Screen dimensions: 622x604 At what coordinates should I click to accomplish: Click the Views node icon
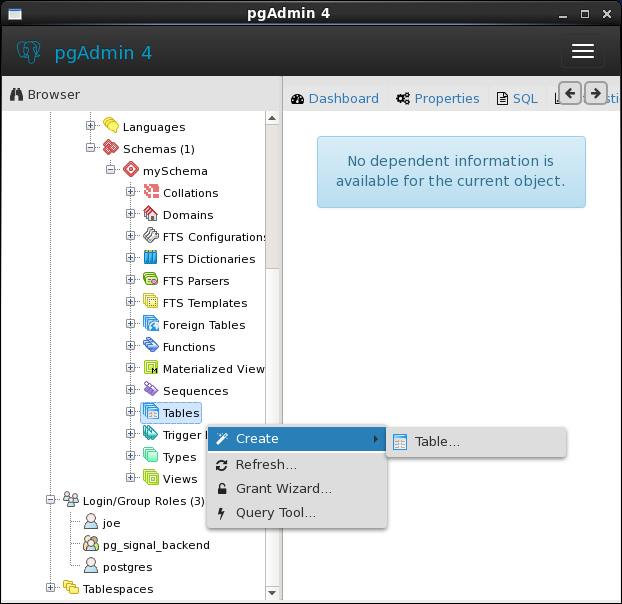click(151, 478)
